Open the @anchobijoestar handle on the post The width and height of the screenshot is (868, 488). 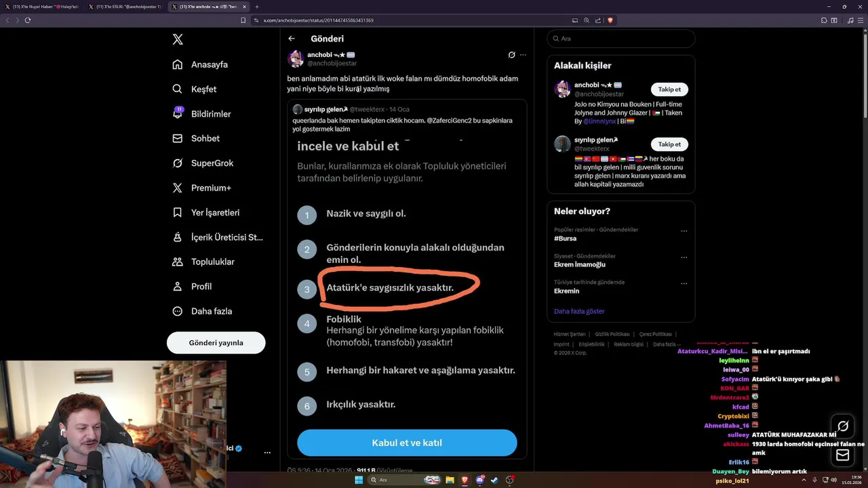click(332, 63)
